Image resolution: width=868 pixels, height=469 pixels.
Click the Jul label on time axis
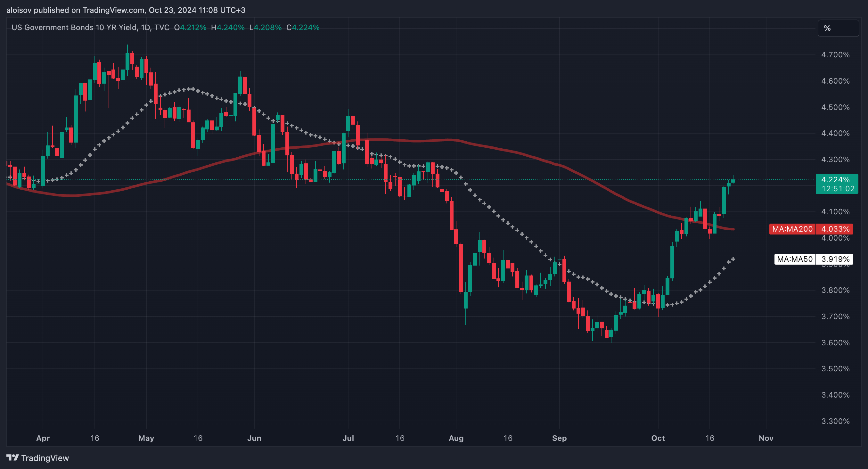click(x=348, y=438)
